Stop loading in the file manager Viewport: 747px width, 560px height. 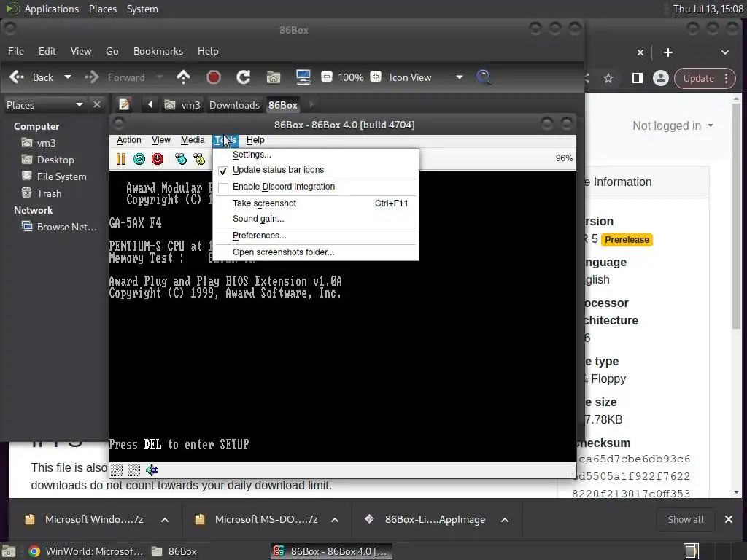214,77
